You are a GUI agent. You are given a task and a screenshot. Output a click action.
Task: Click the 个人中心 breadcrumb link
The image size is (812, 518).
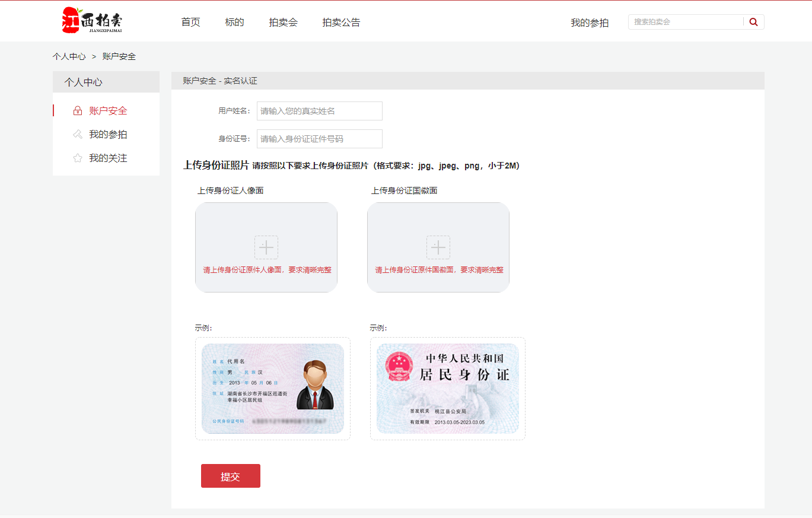(69, 56)
